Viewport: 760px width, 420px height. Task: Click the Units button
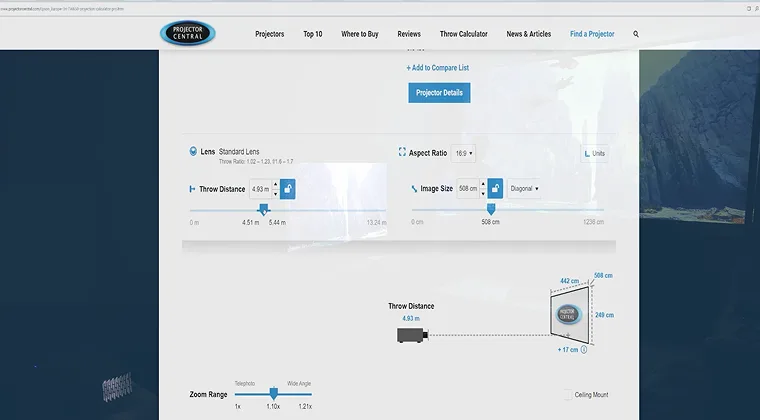click(595, 154)
